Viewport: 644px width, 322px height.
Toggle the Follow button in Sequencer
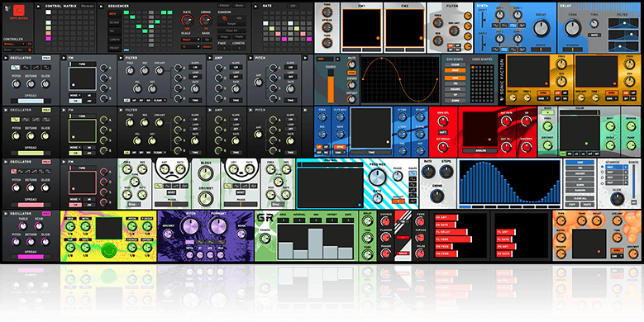tap(224, 6)
